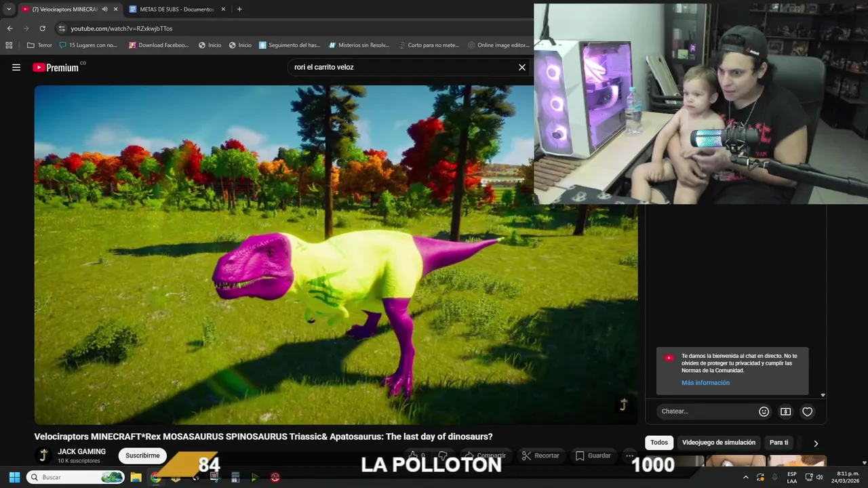
Task: Send a heart reaction in chat
Action: pos(807,411)
